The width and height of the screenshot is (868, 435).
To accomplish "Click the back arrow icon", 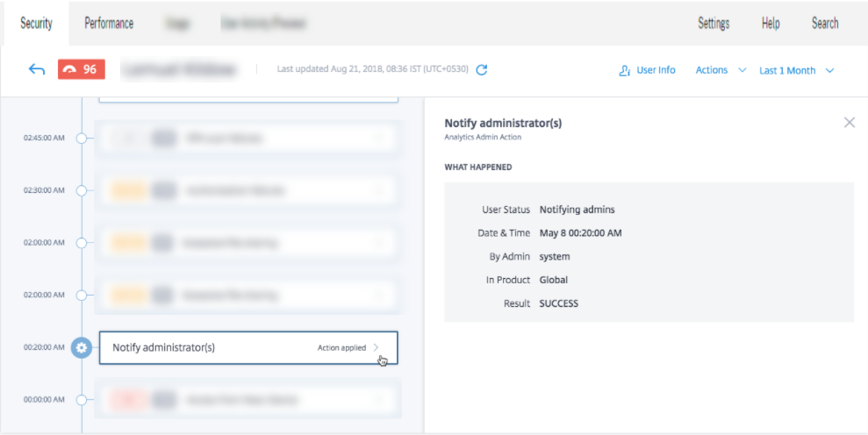I will (x=37, y=70).
